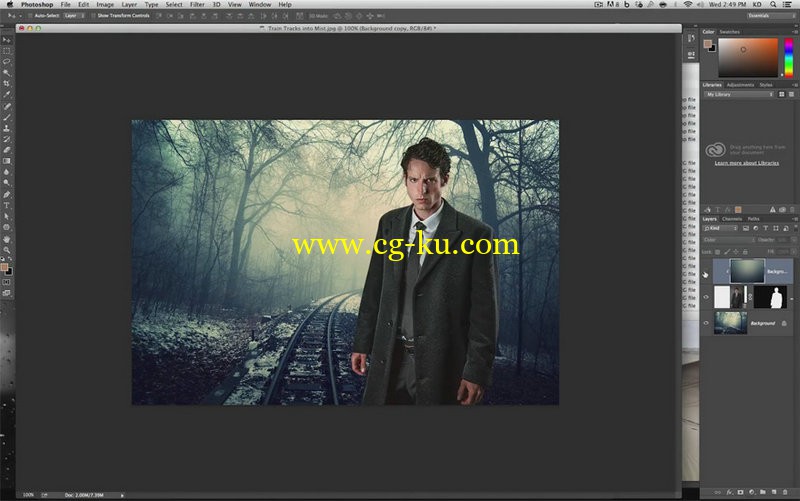The width and height of the screenshot is (800, 501).
Task: Delete layer with the trash icon
Action: [785, 492]
